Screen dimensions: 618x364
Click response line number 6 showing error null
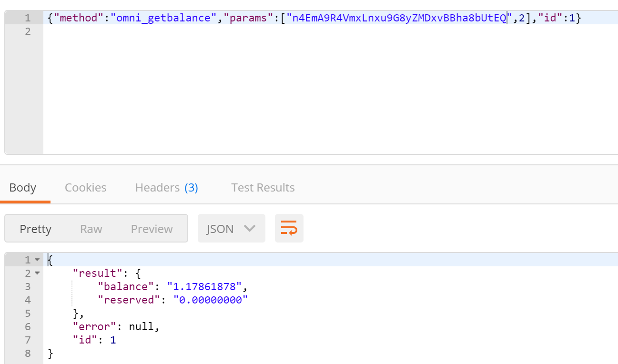(x=27, y=326)
